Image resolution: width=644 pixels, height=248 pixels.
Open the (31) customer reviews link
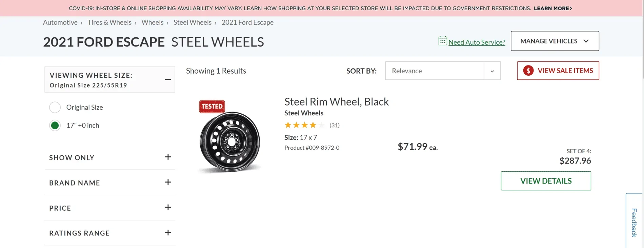(335, 125)
